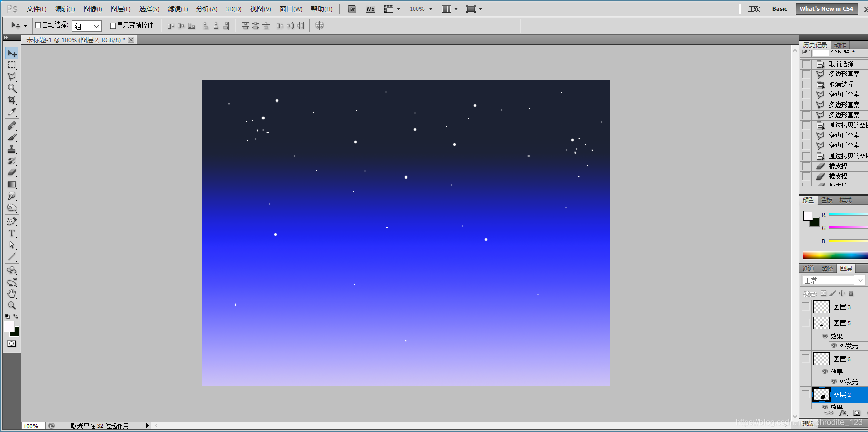Hide 外发光 effect under 图层 5
The width and height of the screenshot is (868, 432).
(x=834, y=346)
